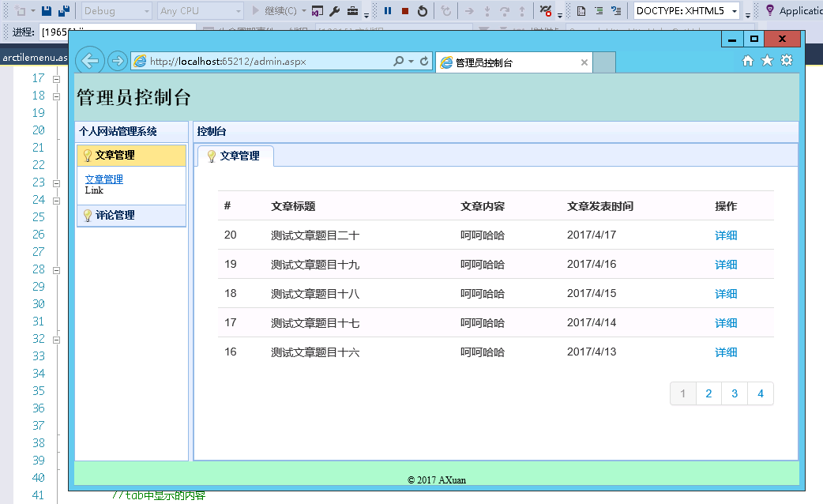
Task: Click the breakpoints toggle icon
Action: coord(546,10)
